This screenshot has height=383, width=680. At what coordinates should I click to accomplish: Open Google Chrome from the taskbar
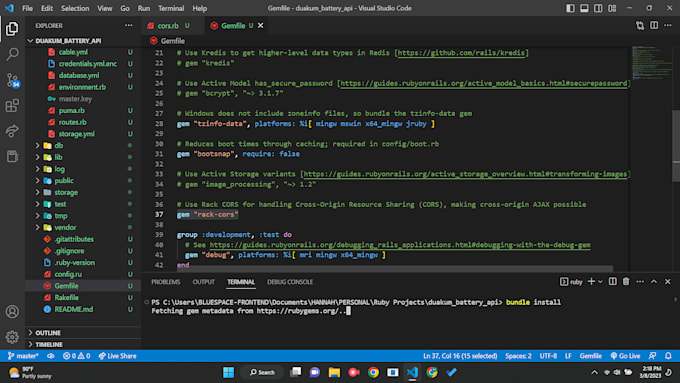[373, 372]
